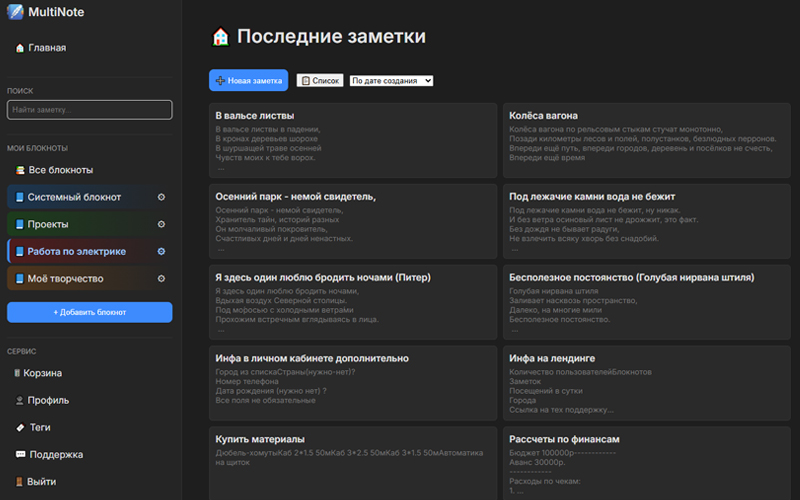Focus the Найти заметку search field
Image resolution: width=800 pixels, height=500 pixels.
[x=90, y=110]
